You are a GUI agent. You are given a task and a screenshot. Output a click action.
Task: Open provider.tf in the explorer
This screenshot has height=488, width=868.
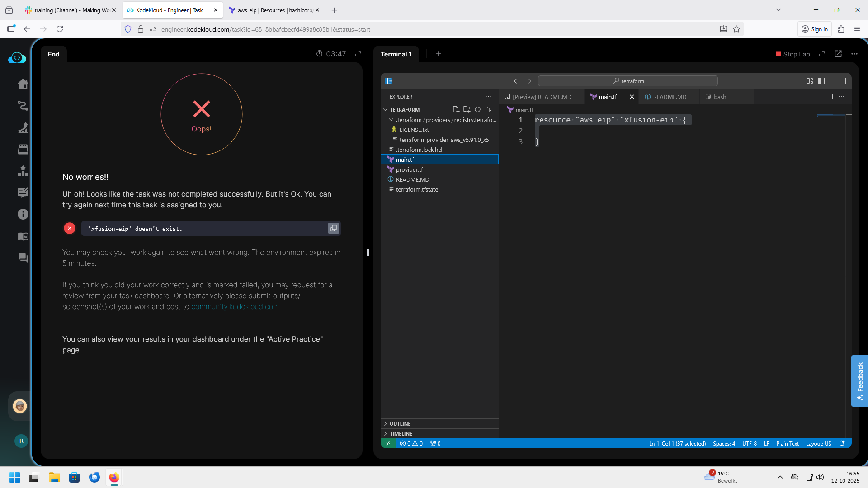click(409, 169)
